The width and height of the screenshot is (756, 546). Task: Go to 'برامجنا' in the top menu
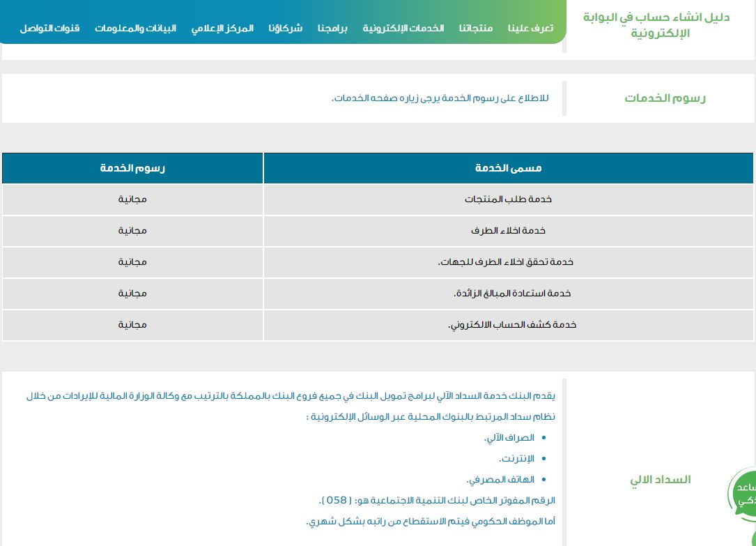[332, 29]
